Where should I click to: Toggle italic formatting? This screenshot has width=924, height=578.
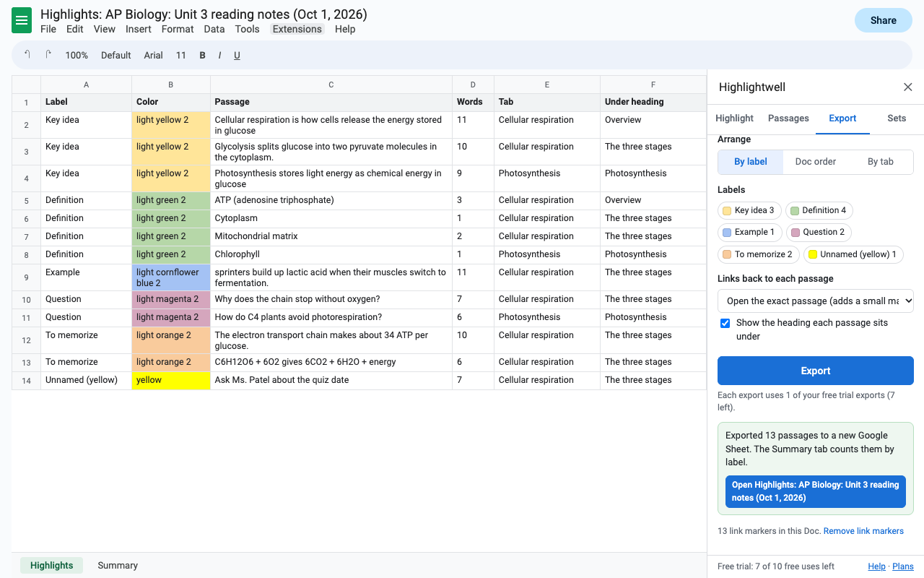(x=219, y=56)
